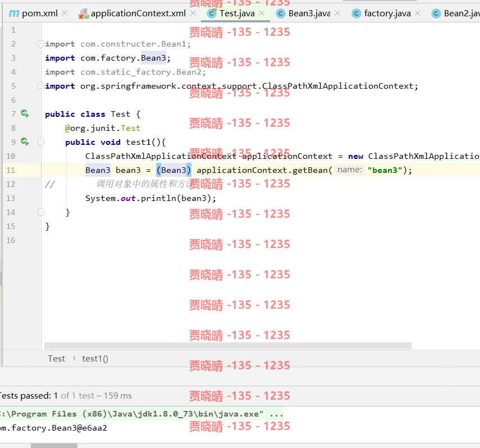Click the closing brace on line 15
The image size is (480, 448).
pyautogui.click(x=48, y=226)
